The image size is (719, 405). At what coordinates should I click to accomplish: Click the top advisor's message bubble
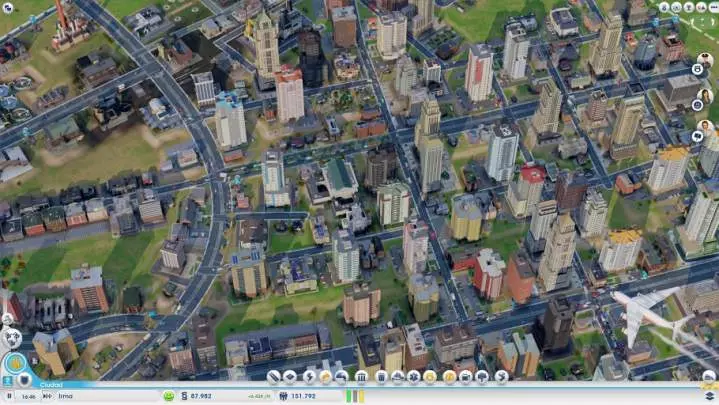697,69
